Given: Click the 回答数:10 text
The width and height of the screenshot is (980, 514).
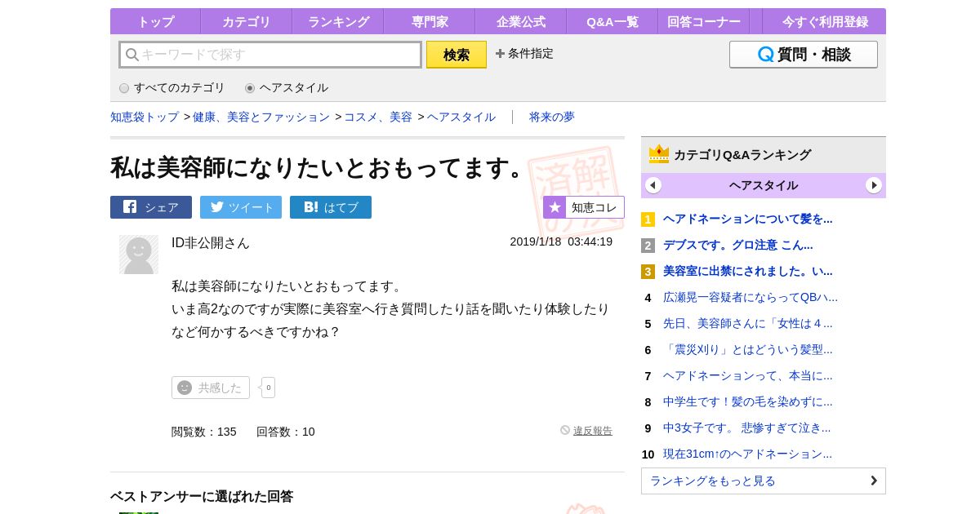Looking at the screenshot, I should (x=286, y=432).
